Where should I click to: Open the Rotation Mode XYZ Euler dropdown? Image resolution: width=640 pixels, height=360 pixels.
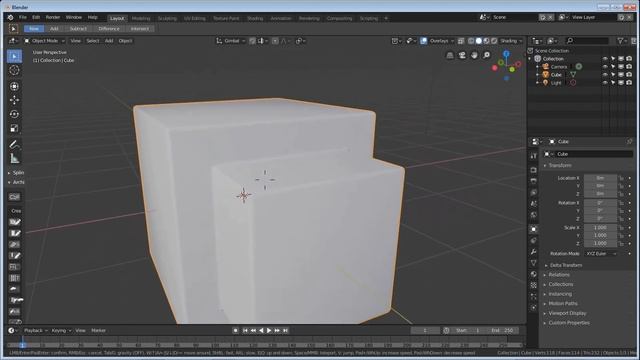point(602,253)
